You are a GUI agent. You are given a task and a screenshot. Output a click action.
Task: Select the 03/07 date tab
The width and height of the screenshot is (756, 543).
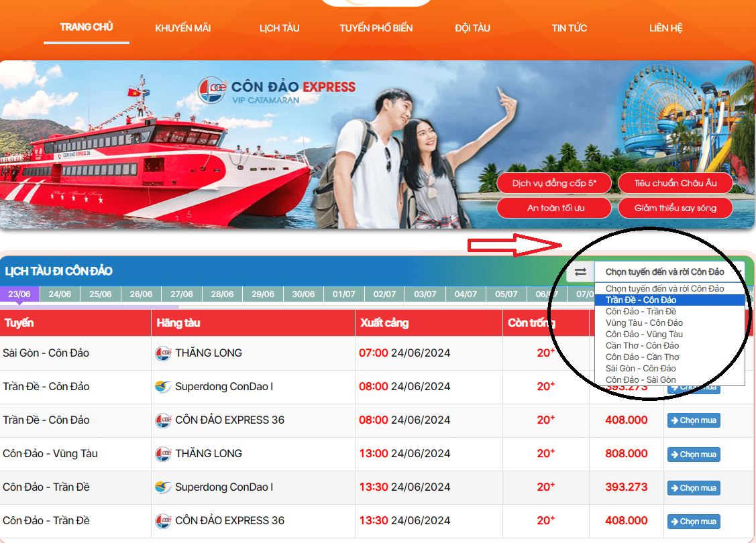pyautogui.click(x=425, y=294)
